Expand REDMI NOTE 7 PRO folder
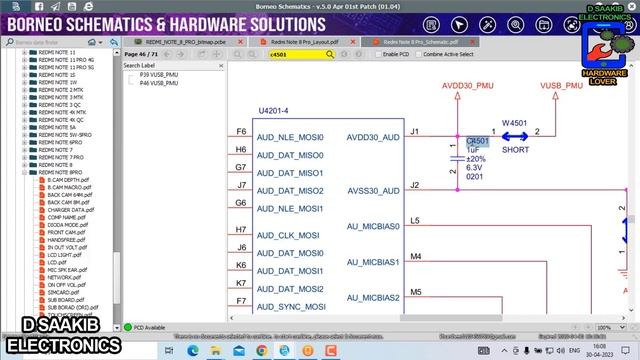640x360 pixels. point(24,157)
